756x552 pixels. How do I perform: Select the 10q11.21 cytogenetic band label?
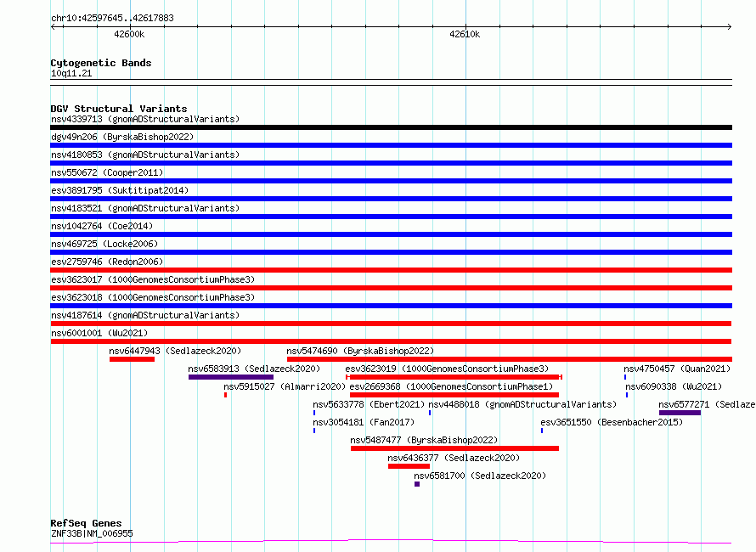click(71, 73)
